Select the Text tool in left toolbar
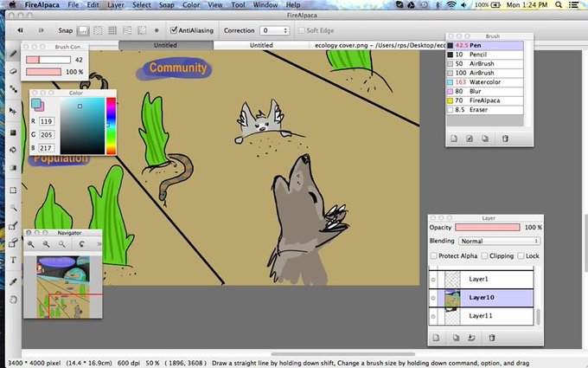Viewport: 588px width, 368px height. point(13,260)
